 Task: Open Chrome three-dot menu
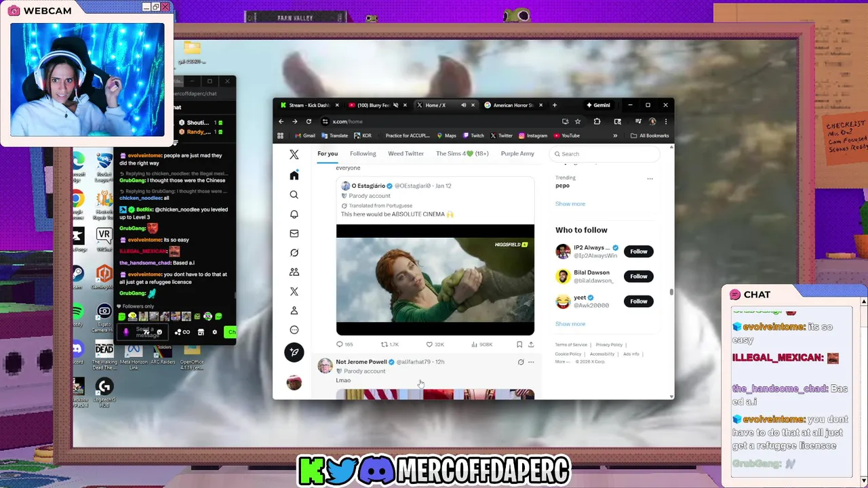[665, 121]
